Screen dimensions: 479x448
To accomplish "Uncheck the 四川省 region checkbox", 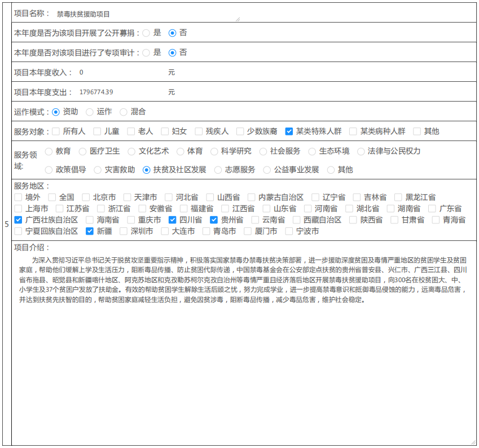I will (x=173, y=220).
